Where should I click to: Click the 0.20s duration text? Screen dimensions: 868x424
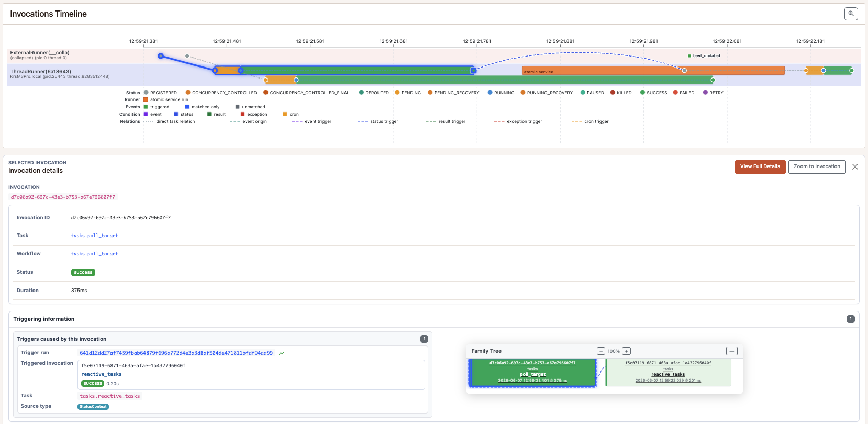click(113, 384)
